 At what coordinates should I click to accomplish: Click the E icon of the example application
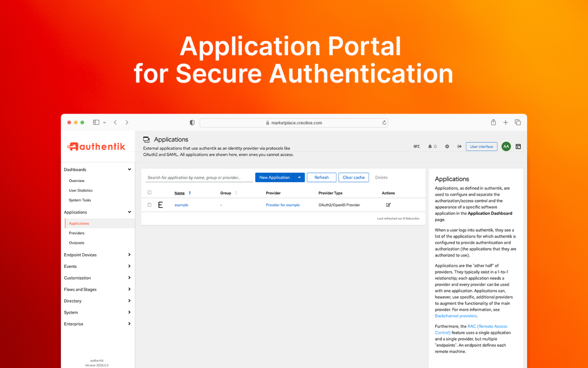[x=161, y=205]
